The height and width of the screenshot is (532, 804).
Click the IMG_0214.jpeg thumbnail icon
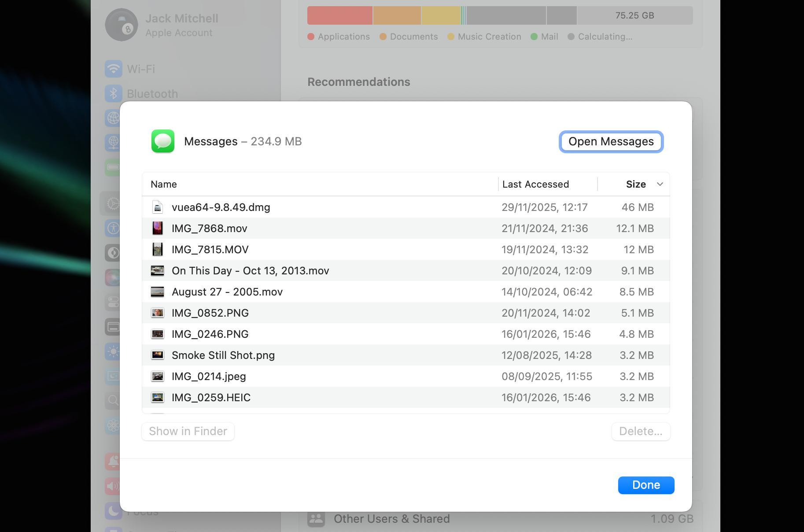point(158,376)
